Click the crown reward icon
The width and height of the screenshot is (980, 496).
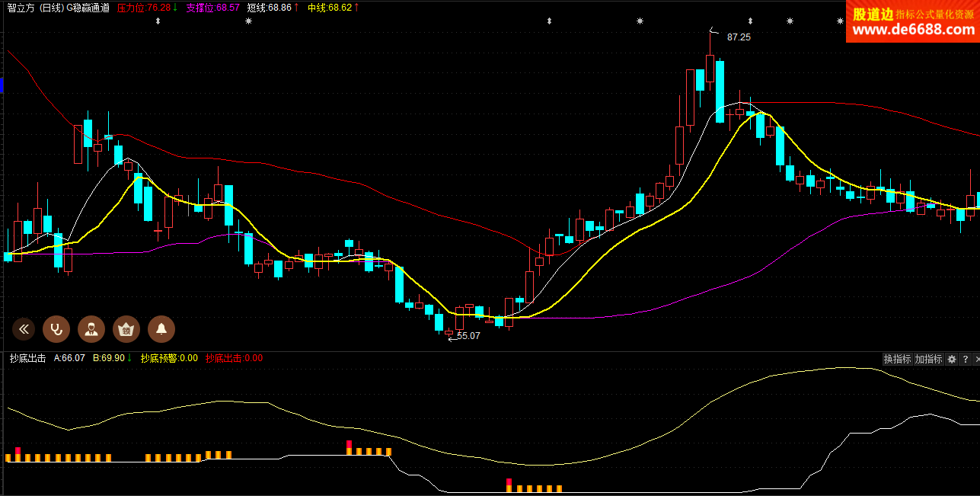pyautogui.click(x=126, y=329)
